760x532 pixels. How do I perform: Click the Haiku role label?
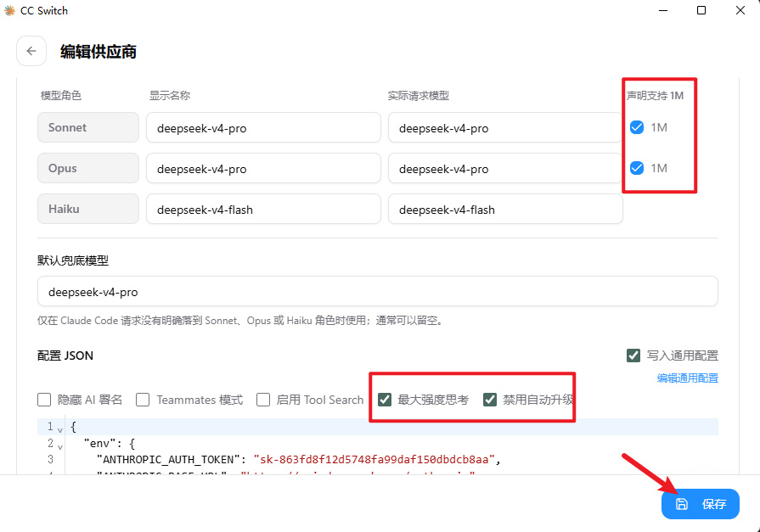(x=88, y=209)
